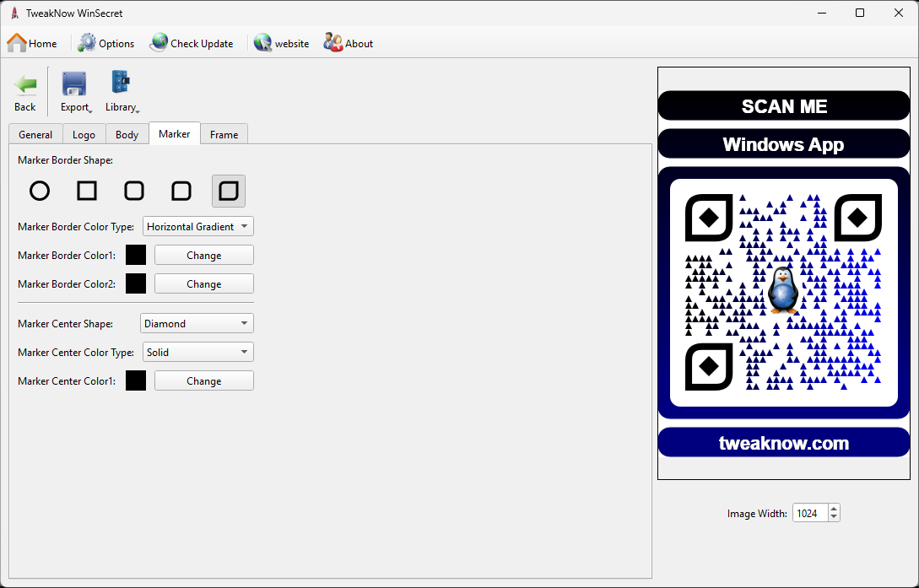Expand Marker Border Color Type dropdown
Viewport: 919px width, 588px height.
point(198,227)
